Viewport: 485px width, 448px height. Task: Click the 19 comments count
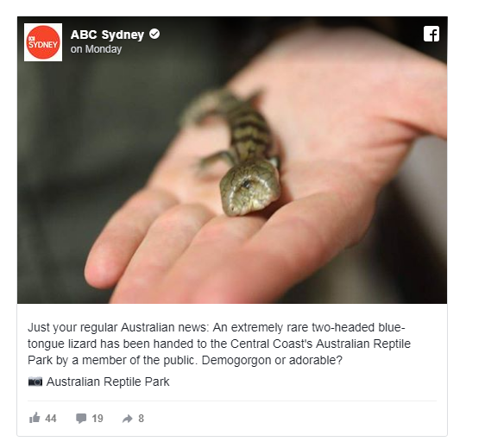(x=98, y=419)
